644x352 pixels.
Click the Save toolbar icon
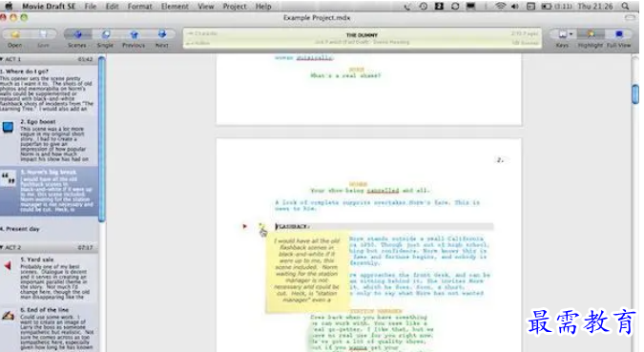43,35
